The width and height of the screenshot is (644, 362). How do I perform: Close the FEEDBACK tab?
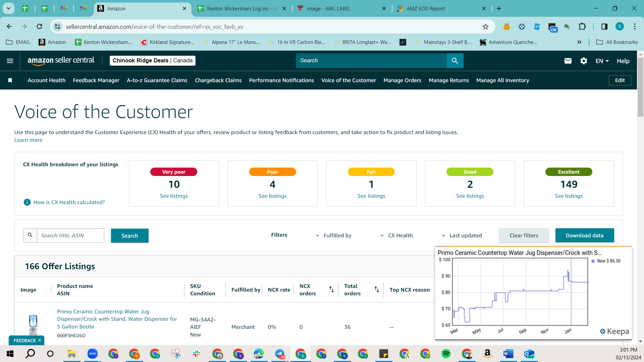point(40,340)
